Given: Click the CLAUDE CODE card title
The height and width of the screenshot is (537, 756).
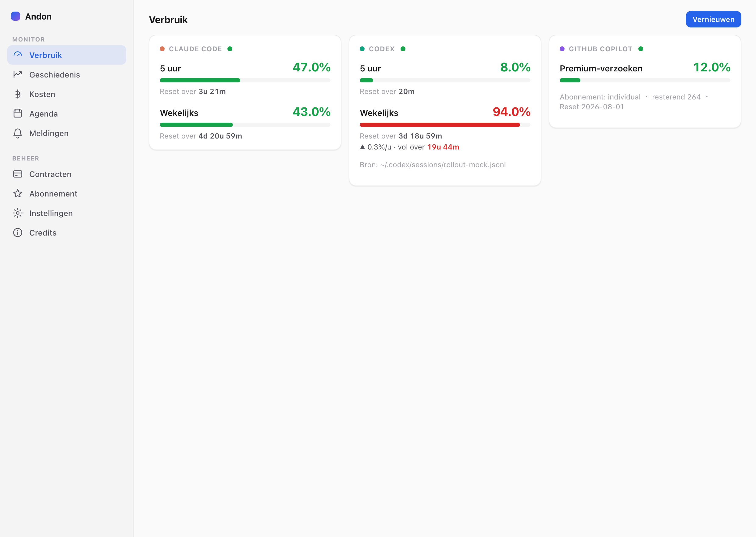Looking at the screenshot, I should tap(195, 49).
